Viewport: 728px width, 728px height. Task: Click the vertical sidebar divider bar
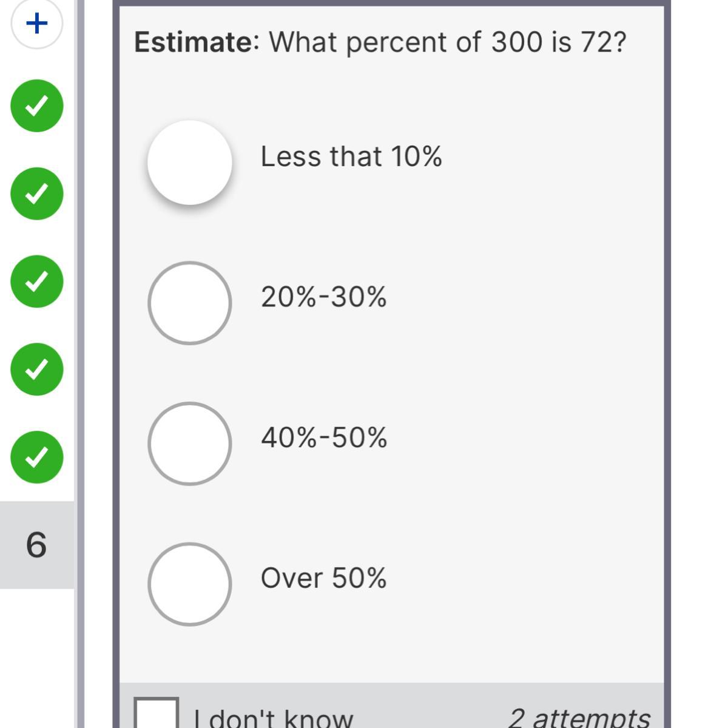(x=79, y=364)
